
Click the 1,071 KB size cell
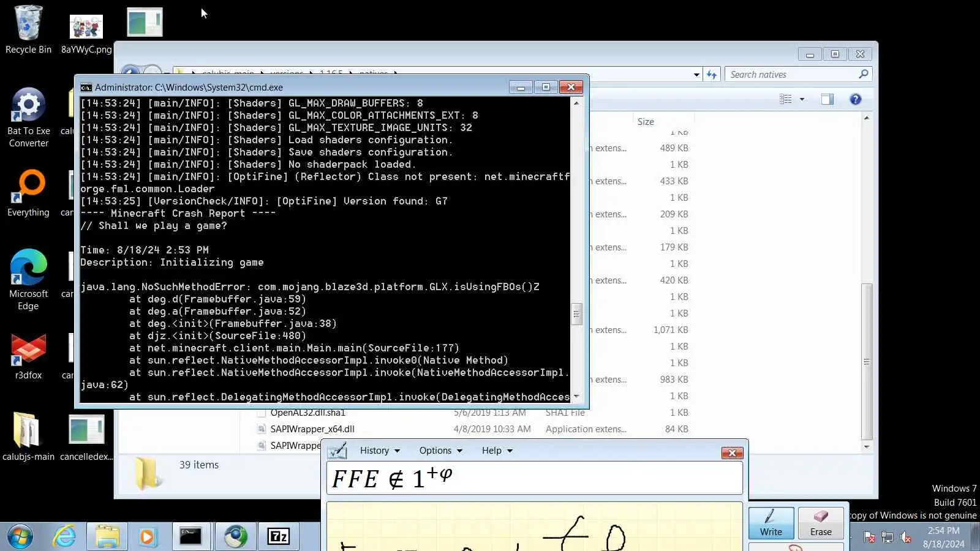671,330
